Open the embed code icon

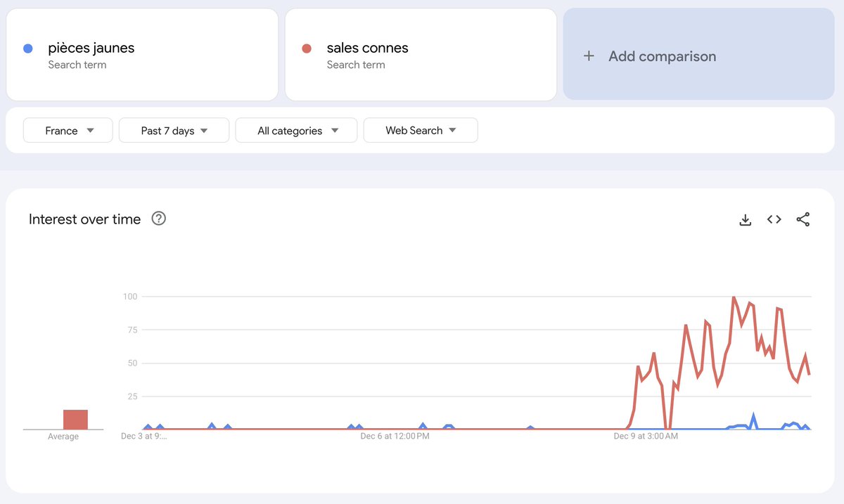[x=774, y=219]
